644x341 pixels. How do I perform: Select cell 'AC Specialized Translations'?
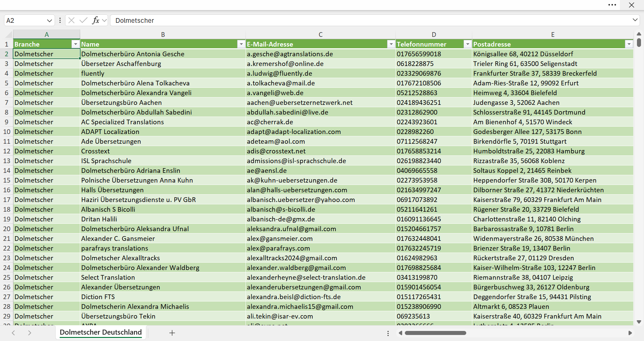pyautogui.click(x=163, y=122)
